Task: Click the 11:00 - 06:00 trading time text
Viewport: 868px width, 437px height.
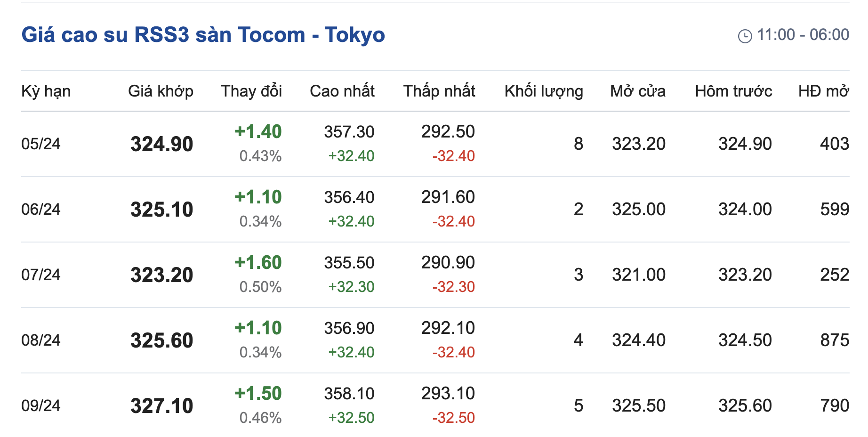Action: [x=803, y=35]
